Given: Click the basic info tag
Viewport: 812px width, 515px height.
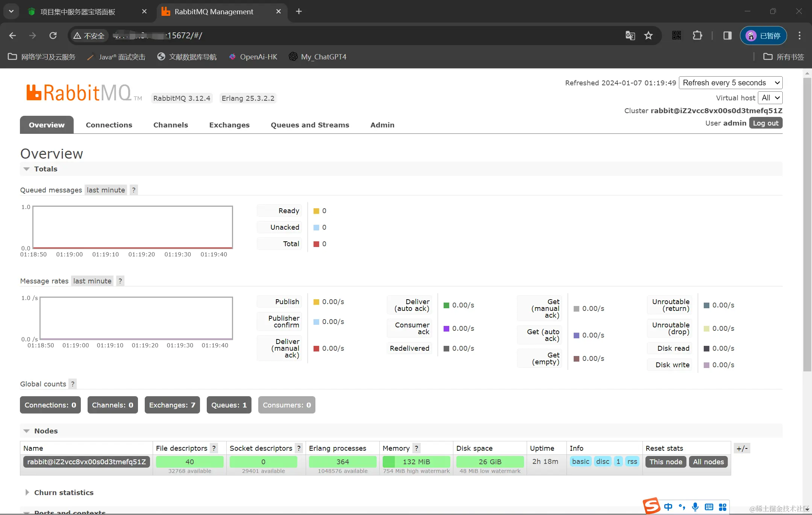Looking at the screenshot, I should [581, 461].
